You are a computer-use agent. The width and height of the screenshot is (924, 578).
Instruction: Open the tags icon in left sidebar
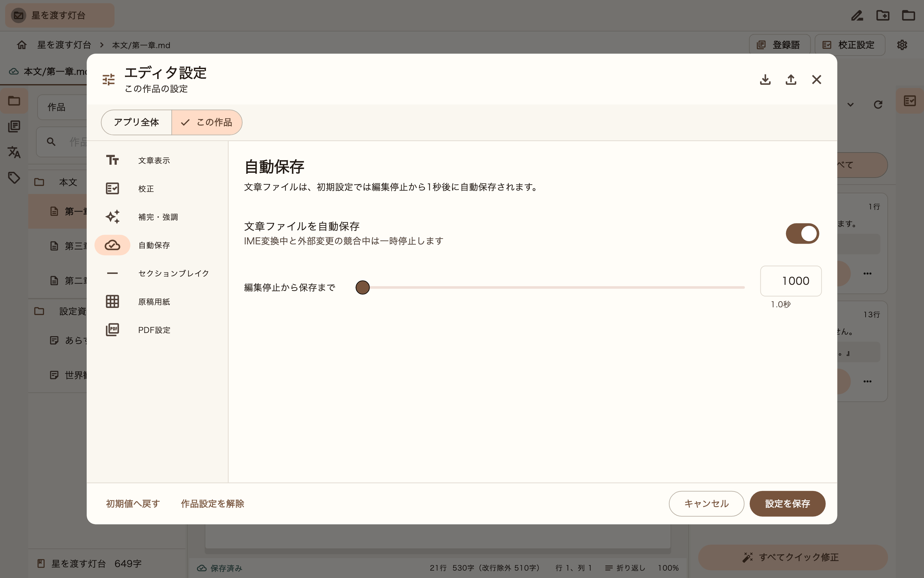pyautogui.click(x=14, y=178)
